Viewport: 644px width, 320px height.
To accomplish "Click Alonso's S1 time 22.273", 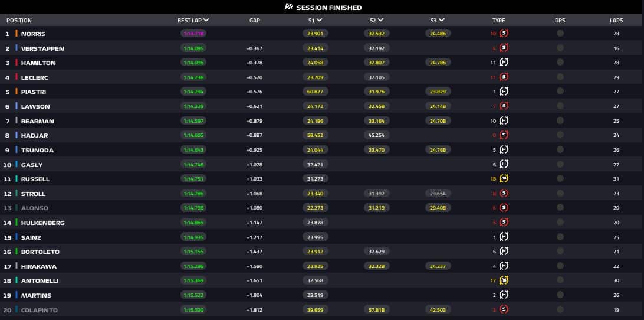I will pyautogui.click(x=315, y=208).
